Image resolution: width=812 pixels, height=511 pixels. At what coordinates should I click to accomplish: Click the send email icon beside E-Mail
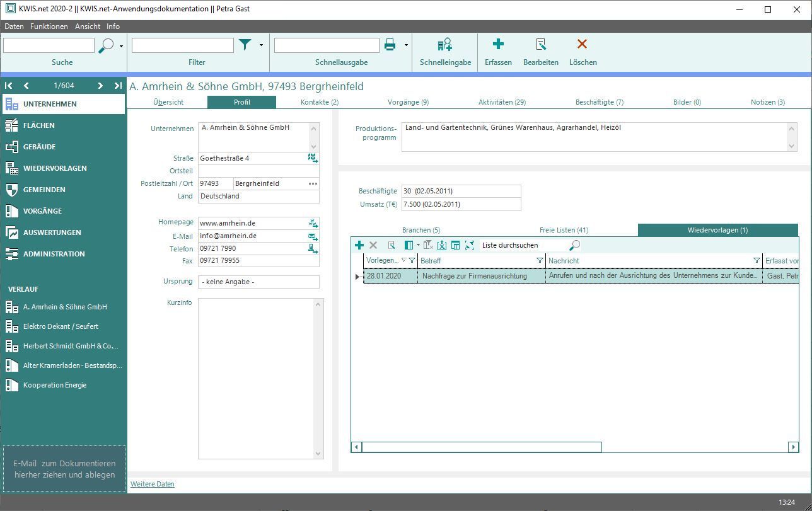pyautogui.click(x=313, y=236)
